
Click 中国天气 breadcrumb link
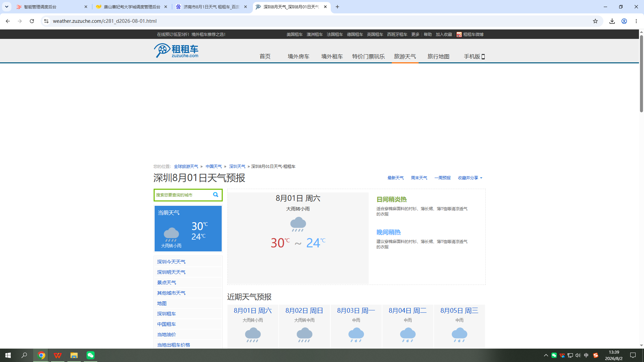click(x=214, y=167)
